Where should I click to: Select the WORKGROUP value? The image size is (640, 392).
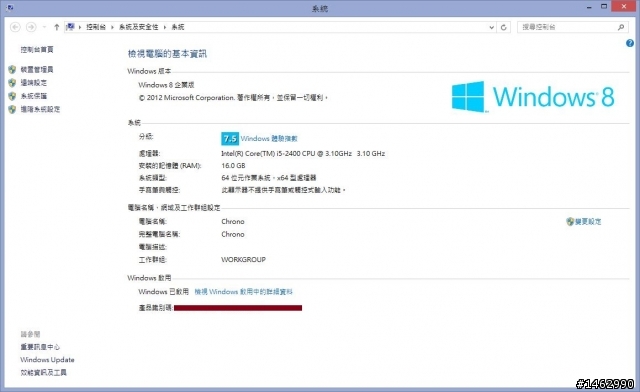tap(243, 259)
